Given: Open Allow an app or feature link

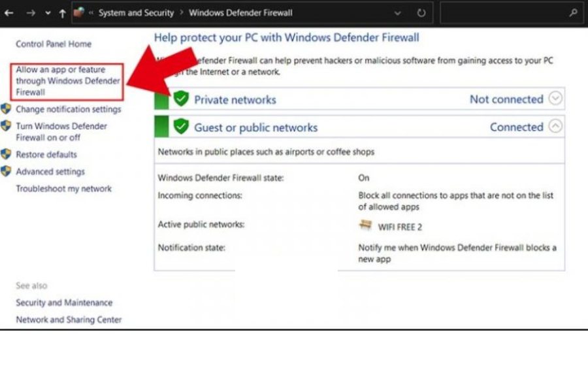Looking at the screenshot, I should (x=67, y=81).
